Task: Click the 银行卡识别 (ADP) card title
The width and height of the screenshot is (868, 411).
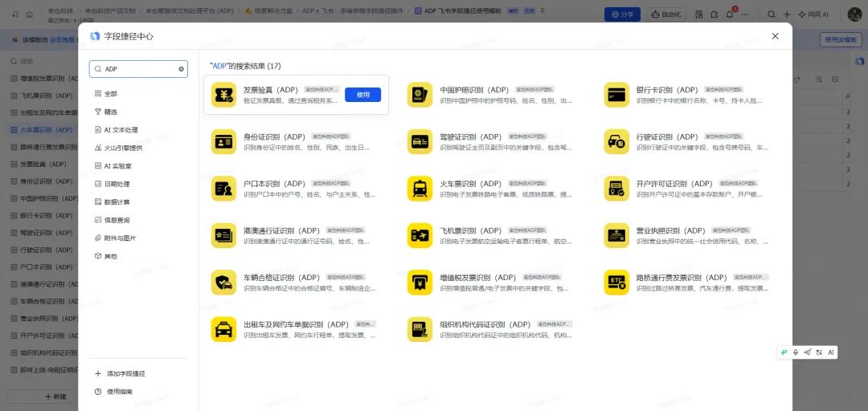Action: point(667,90)
